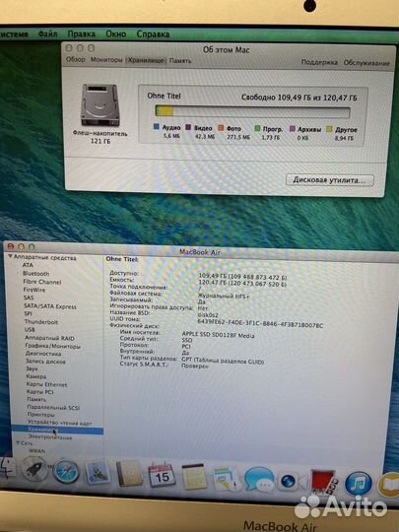Open the Reminders icon in Dock

(x=227, y=479)
